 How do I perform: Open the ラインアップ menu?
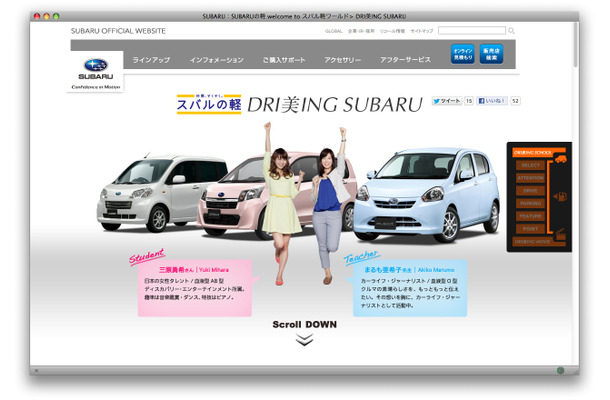coord(151,60)
